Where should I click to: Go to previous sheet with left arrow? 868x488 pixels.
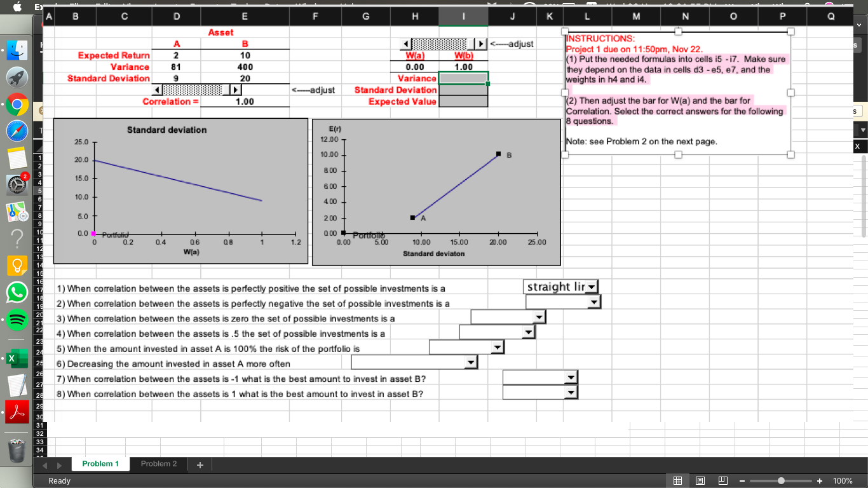(44, 465)
